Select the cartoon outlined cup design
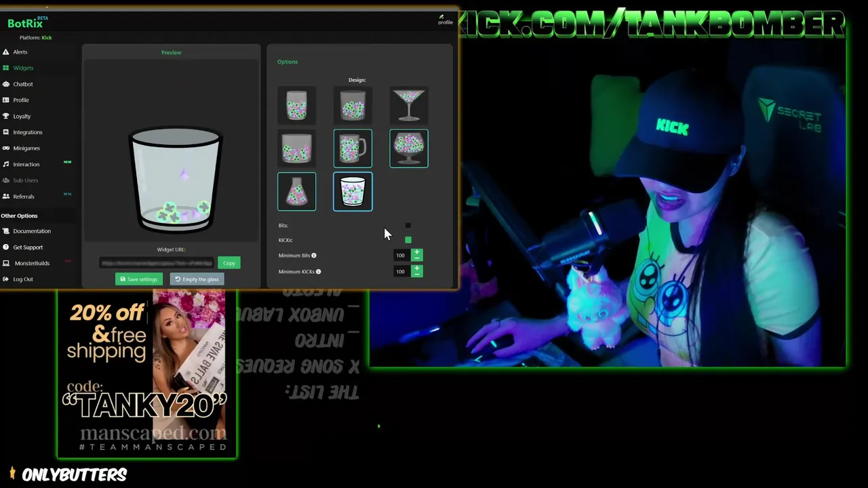This screenshot has height=488, width=868. tap(353, 192)
